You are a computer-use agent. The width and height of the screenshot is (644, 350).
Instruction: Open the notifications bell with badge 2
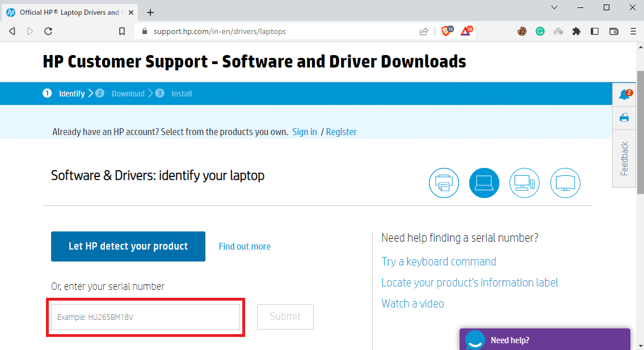point(624,94)
